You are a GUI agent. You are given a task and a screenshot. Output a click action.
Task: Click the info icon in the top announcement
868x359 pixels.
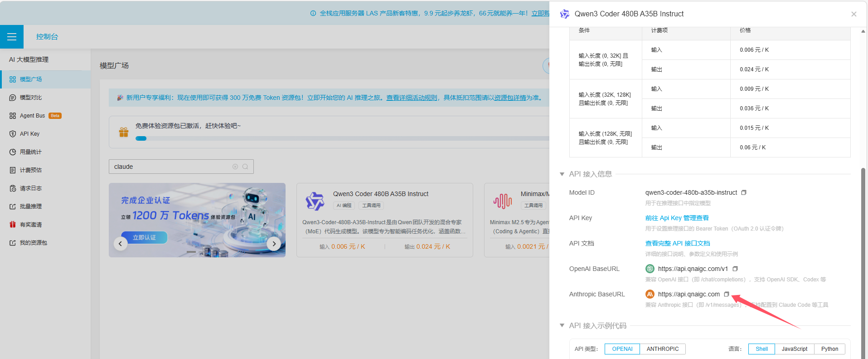tap(313, 14)
